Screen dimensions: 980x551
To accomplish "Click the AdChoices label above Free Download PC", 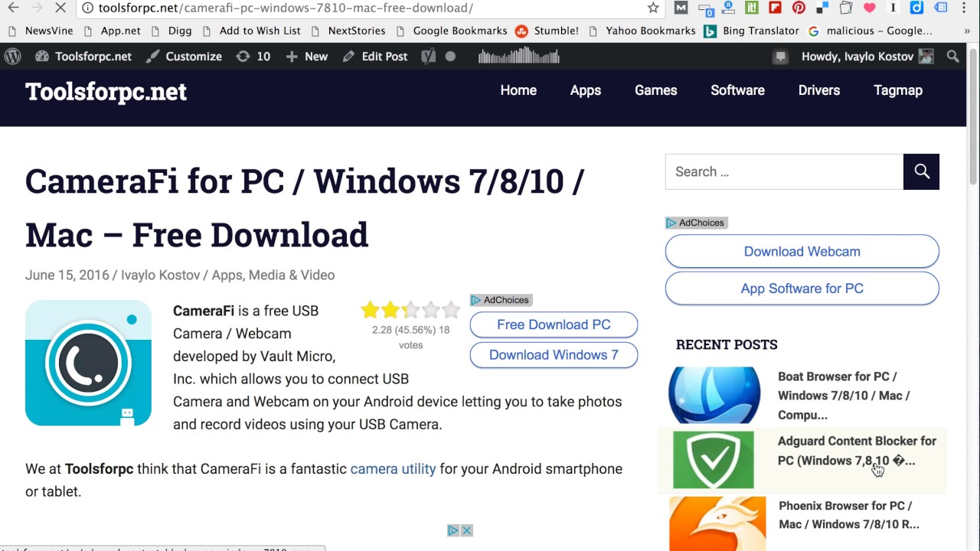I will pyautogui.click(x=506, y=300).
